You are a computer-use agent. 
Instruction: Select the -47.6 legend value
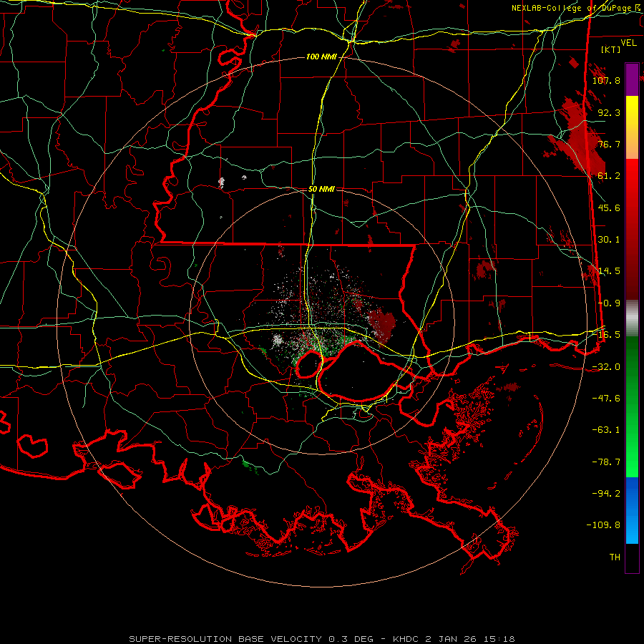click(x=606, y=399)
